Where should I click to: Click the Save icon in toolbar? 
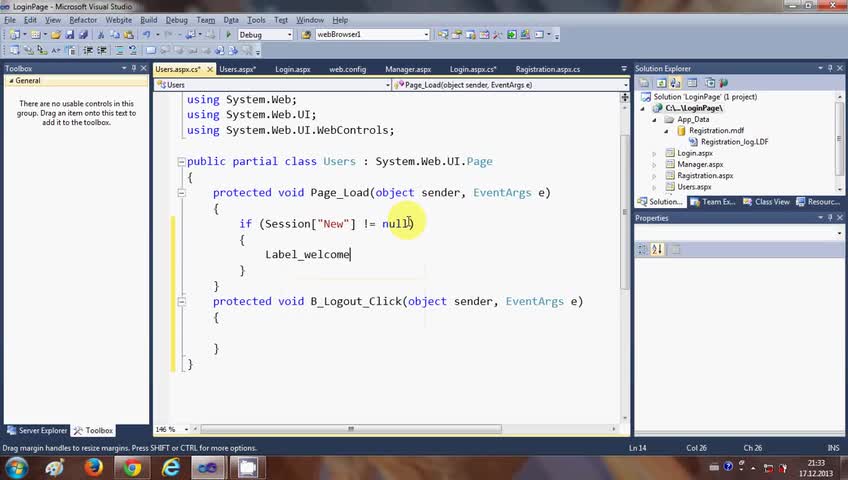click(70, 35)
